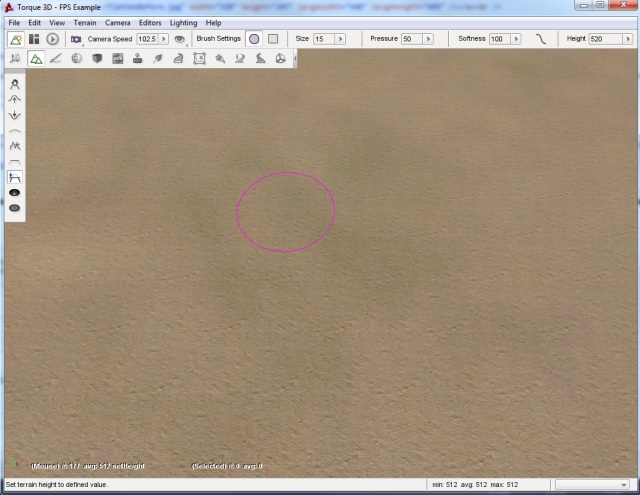The height and width of the screenshot is (495, 640).
Task: Select the Terrain Editor mountain icon
Action: [36, 59]
